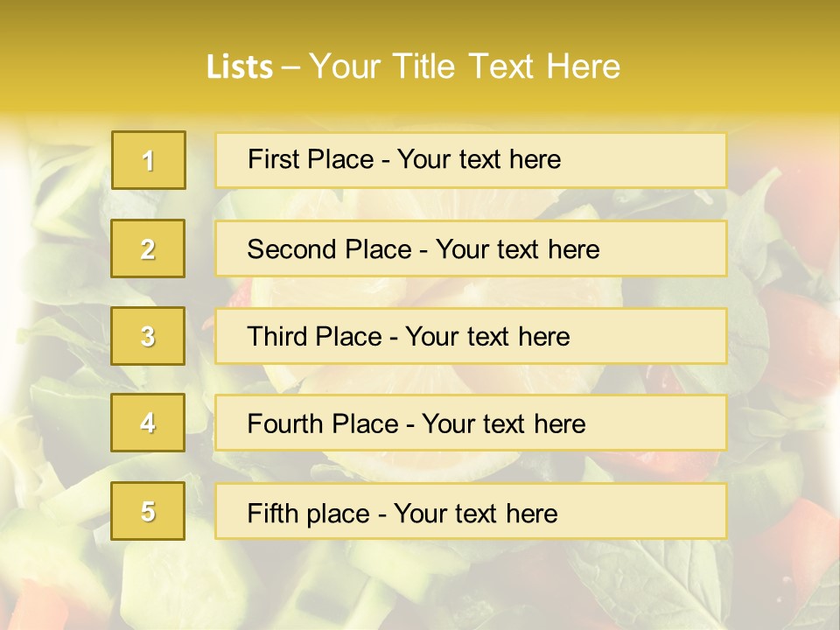
Task: Click the number 3 box
Action: [x=149, y=336]
